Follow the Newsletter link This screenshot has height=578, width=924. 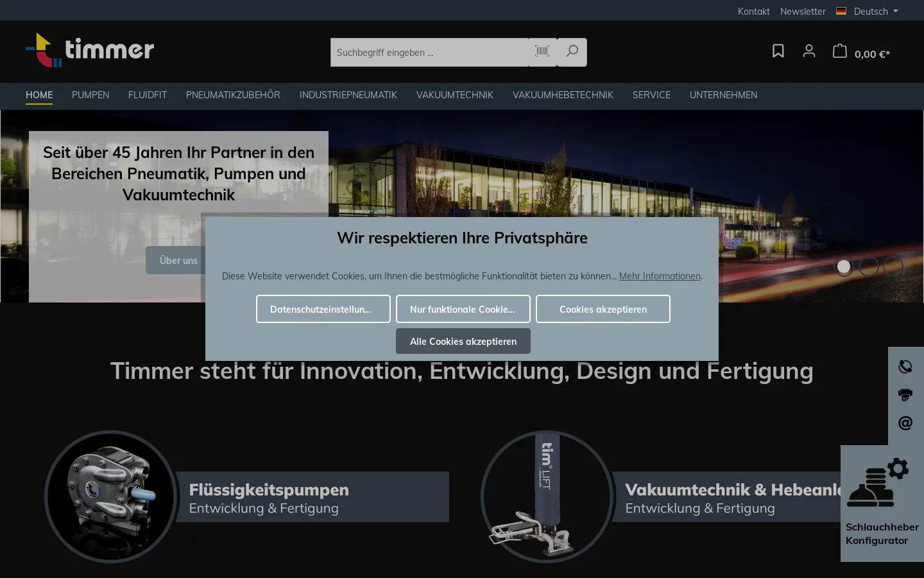803,11
